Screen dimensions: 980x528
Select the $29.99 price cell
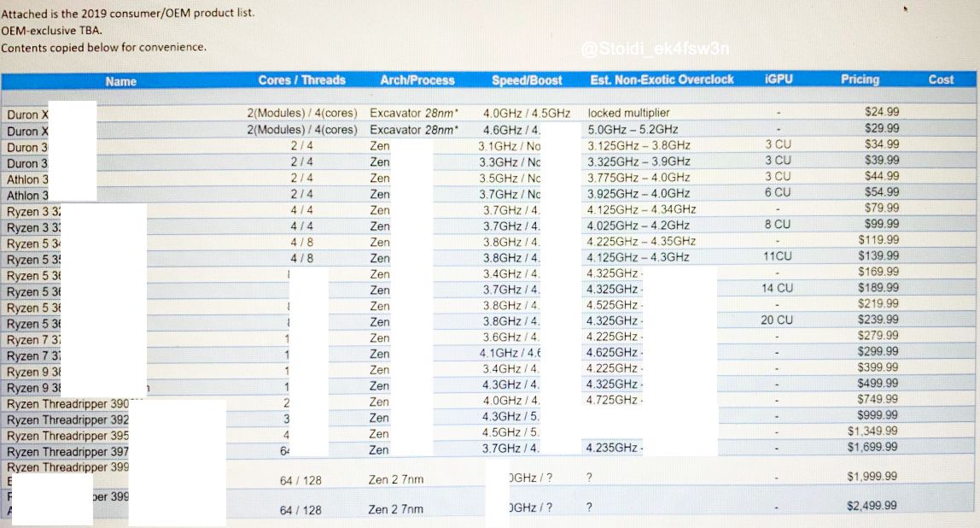coord(882,127)
